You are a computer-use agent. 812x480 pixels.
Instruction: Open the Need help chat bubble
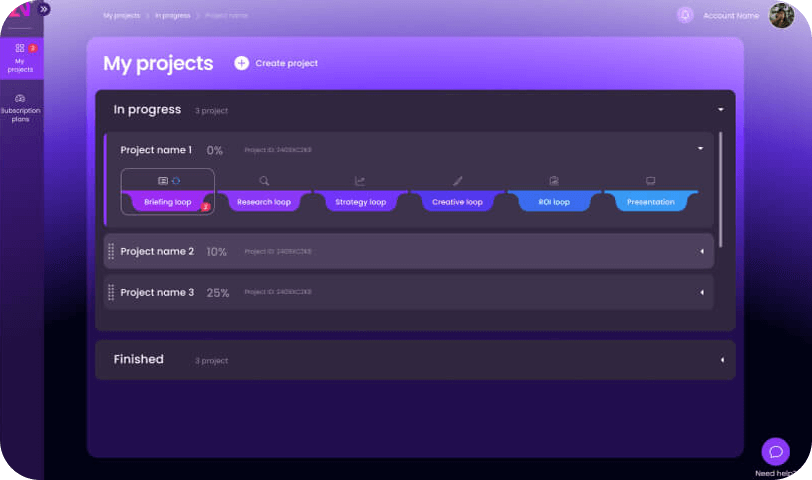pos(775,452)
